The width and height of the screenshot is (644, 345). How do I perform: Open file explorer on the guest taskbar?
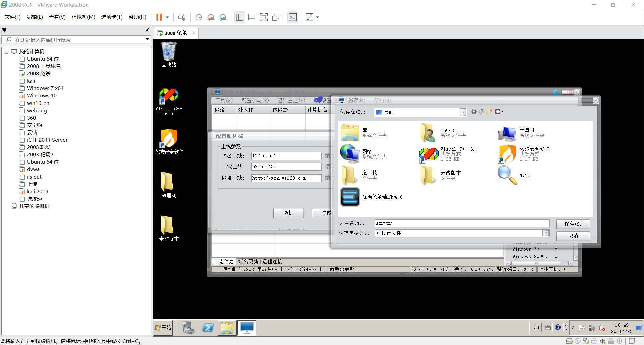[227, 328]
